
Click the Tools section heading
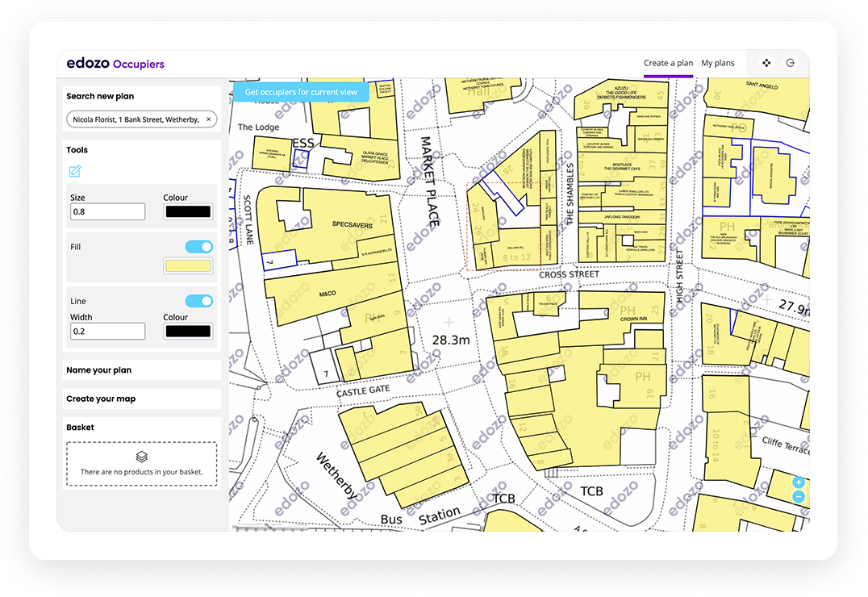77,149
